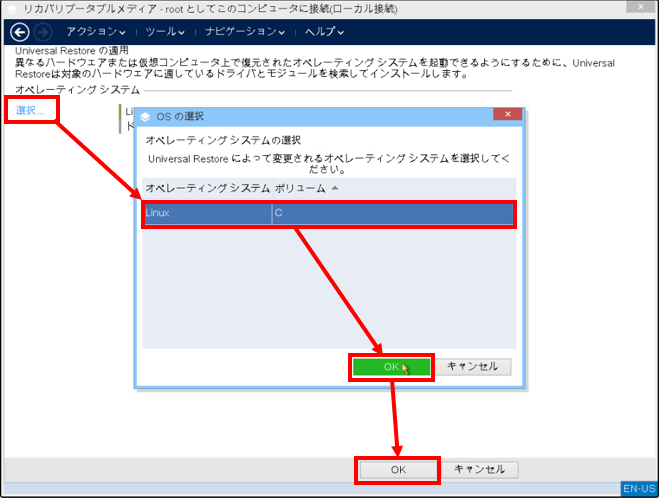Close the リカバリブータブルメディア window
Image resolution: width=659 pixels, height=499 pixels.
click(x=641, y=6)
